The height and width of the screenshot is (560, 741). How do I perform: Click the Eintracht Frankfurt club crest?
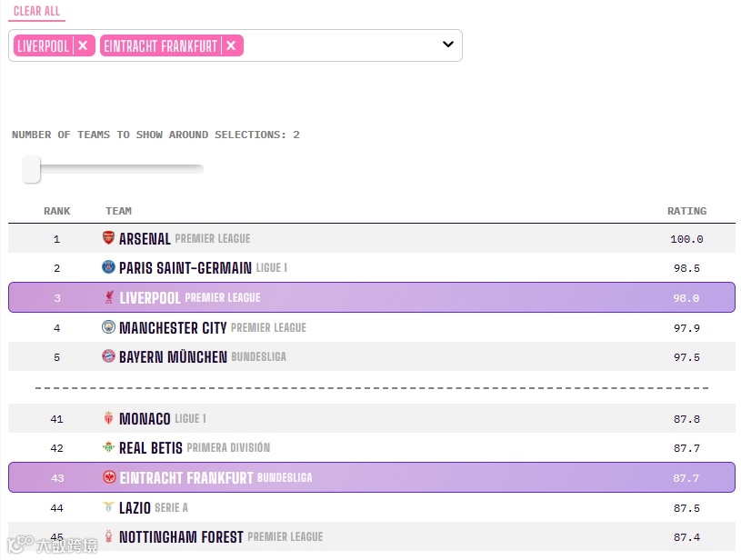[109, 477]
